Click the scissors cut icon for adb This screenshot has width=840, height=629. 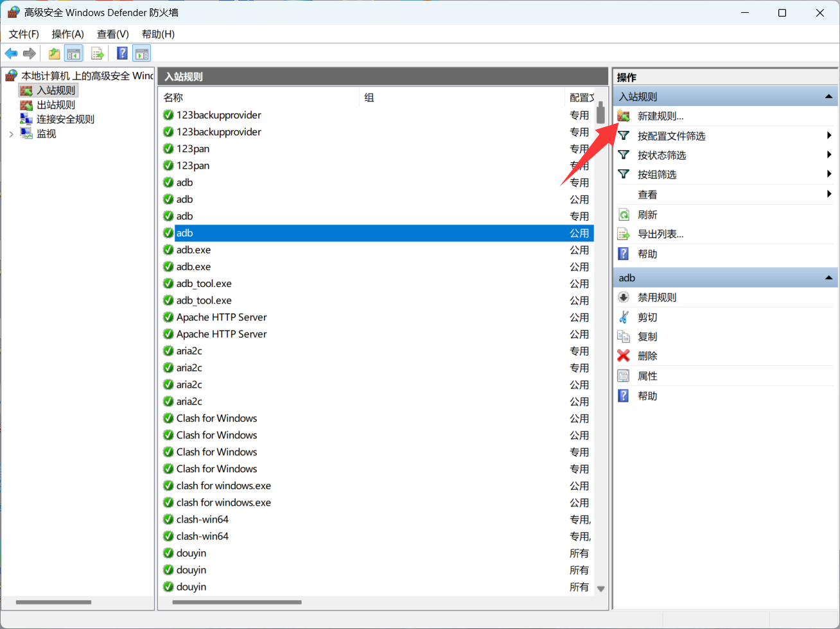pos(624,318)
